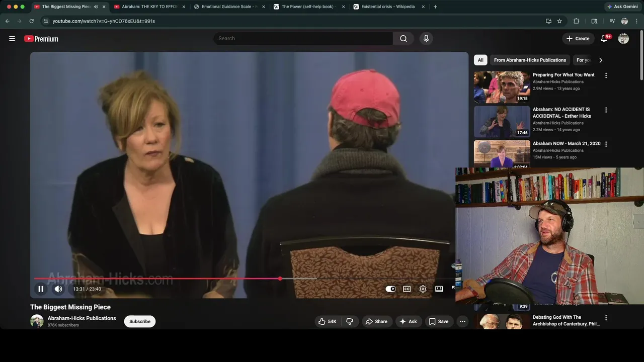
Task: Open Google Lens search icon in toolbar
Action: point(594,21)
